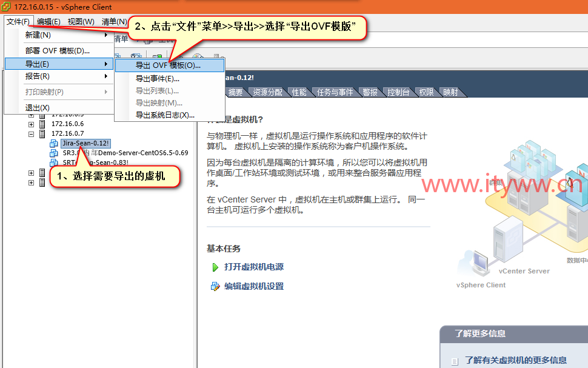This screenshot has width=588, height=368.
Task: Click the vCenter Server diagram label
Action: point(524,271)
